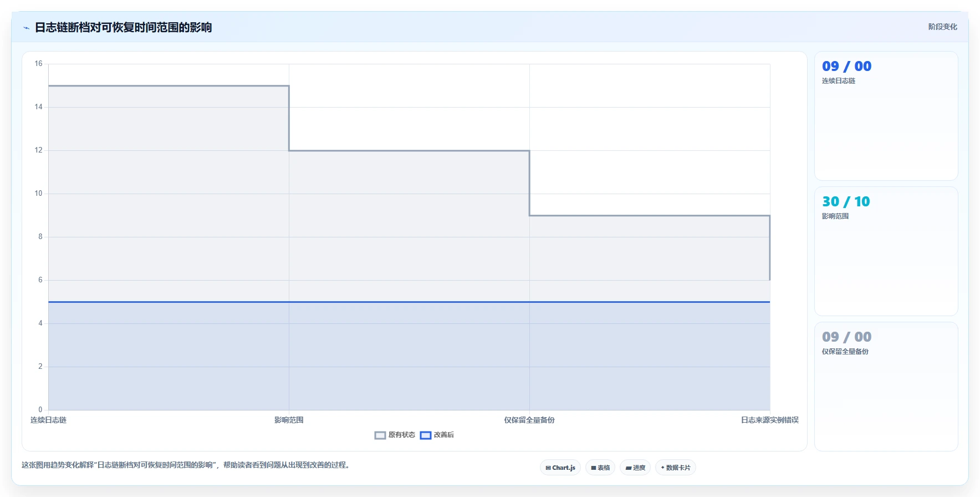This screenshot has height=497, width=980.
Task: Click the icon inside the 数据卡片 tag
Action: [x=663, y=468]
